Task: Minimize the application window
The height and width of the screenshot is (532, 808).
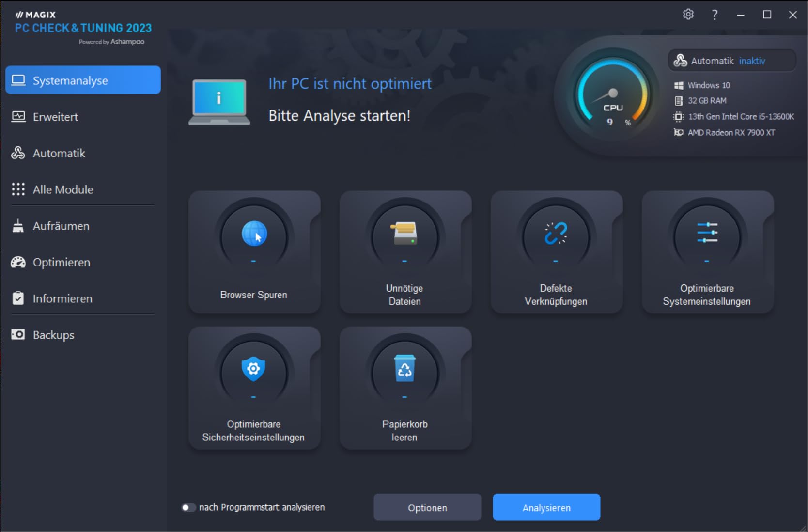Action: (x=741, y=15)
